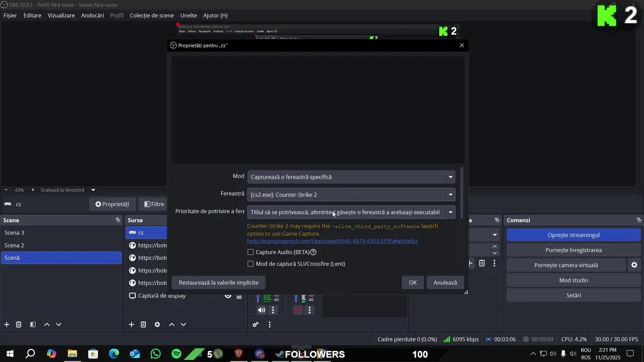Click Pornește înregistrarea button
644x362 pixels.
click(x=574, y=250)
